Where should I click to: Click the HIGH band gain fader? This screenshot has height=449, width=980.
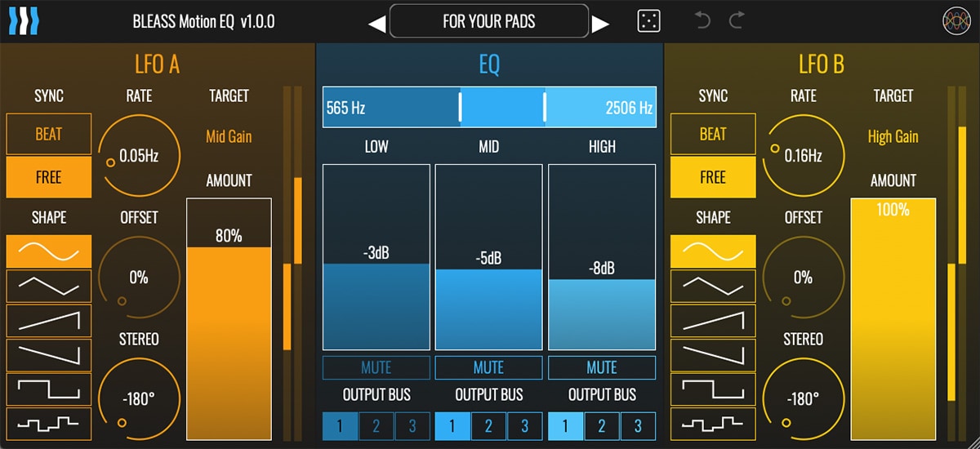pyautogui.click(x=602, y=257)
